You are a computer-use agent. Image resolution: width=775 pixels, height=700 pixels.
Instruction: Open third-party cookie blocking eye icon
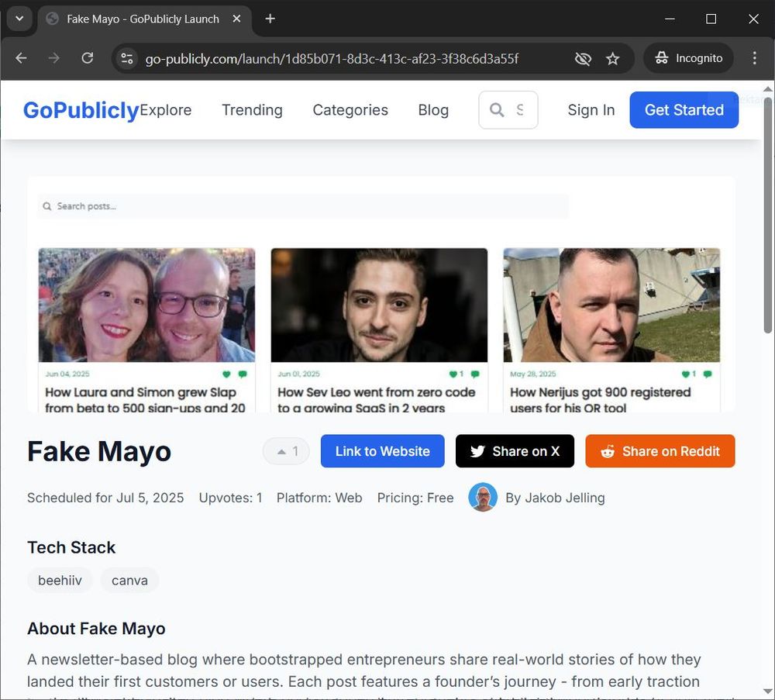click(584, 59)
